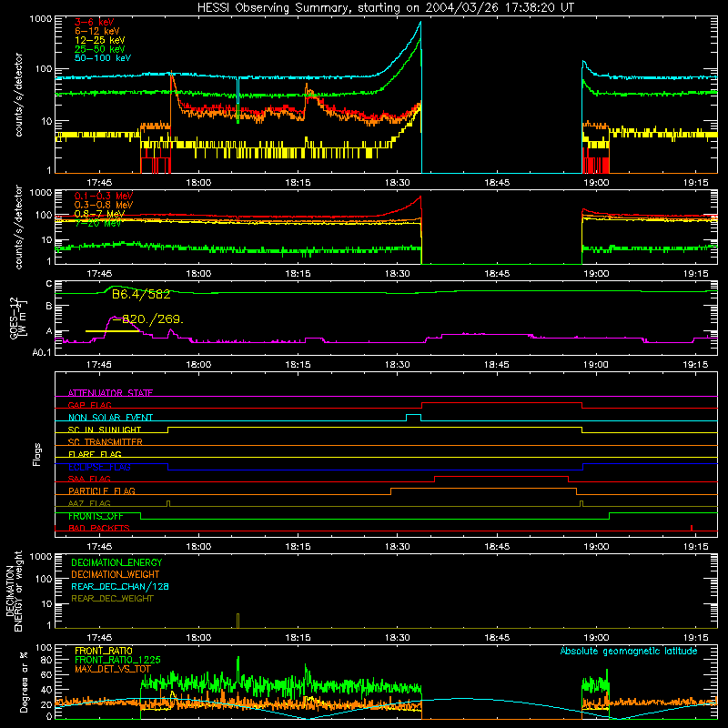Click the B6.4/582 annotation in GOES panel

(141, 294)
